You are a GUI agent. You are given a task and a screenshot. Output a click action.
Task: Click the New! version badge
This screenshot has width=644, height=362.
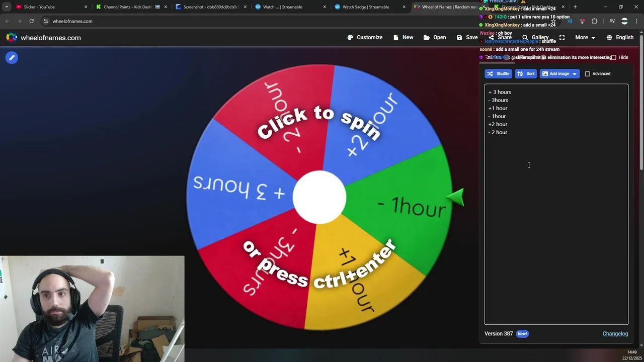[522, 334]
